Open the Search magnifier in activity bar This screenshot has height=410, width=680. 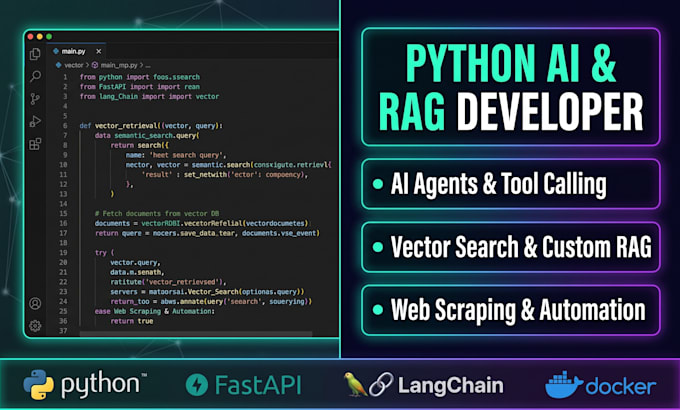[x=35, y=76]
